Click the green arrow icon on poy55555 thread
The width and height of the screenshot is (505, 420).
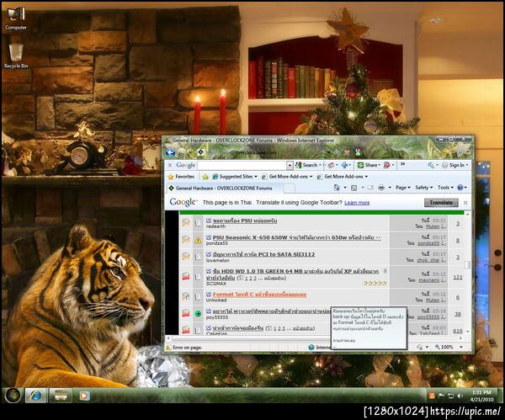pyautogui.click(x=198, y=313)
